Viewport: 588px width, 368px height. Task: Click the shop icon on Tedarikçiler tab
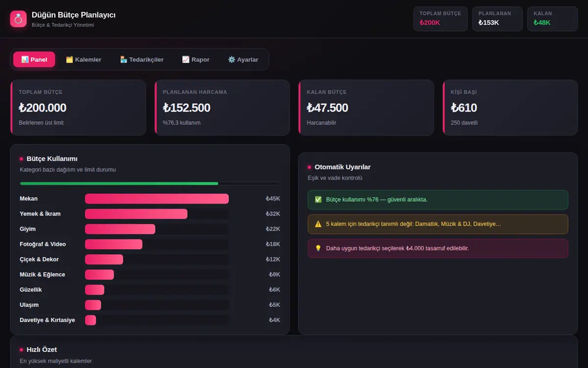(x=123, y=59)
